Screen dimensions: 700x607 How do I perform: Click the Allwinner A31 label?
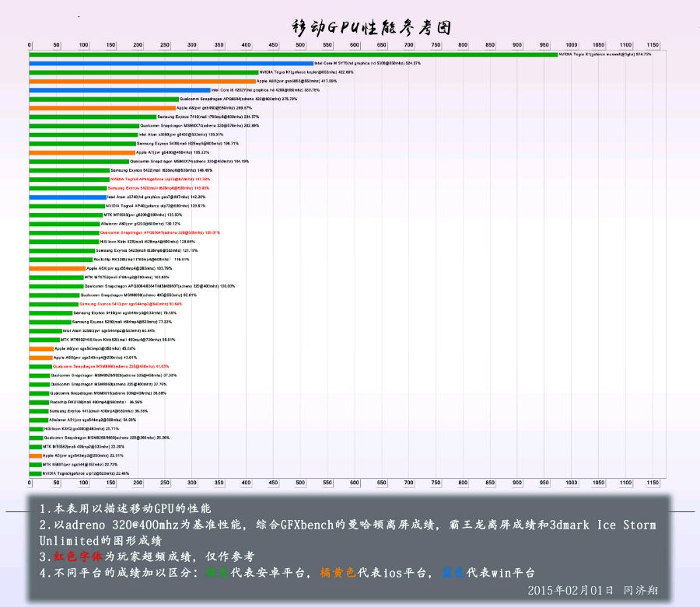(x=93, y=420)
